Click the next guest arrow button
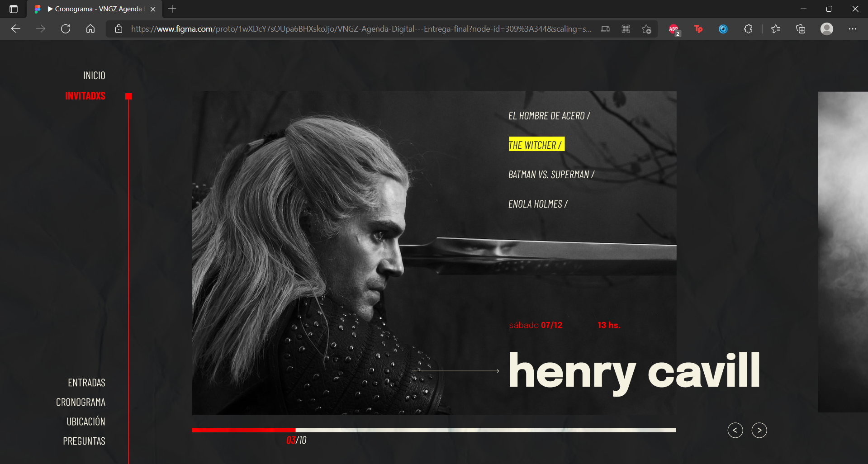 (x=759, y=430)
